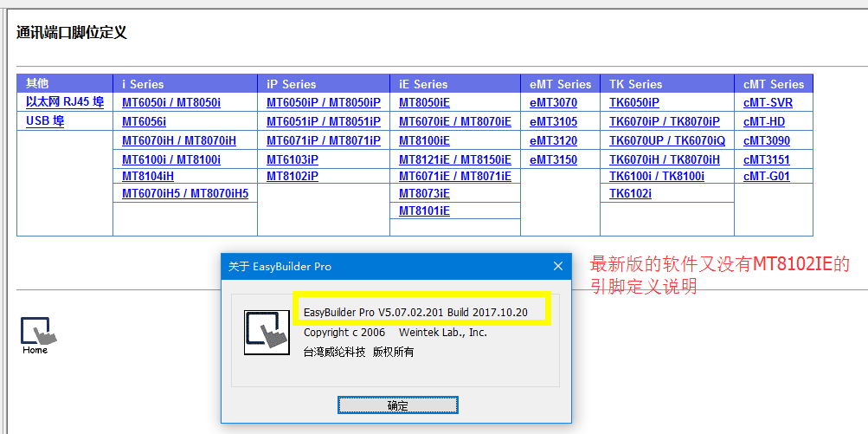Click the MT8073iE link
Viewport: 868px width, 434px height.
click(x=424, y=193)
